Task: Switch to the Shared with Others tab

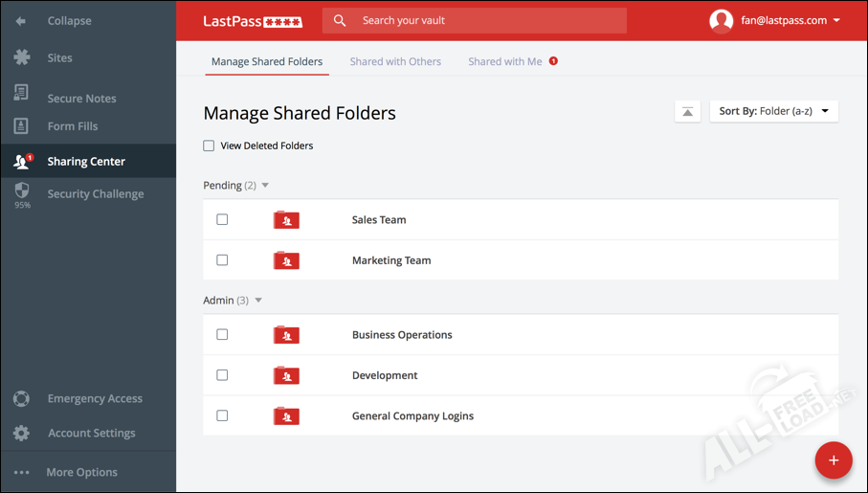Action: coord(395,61)
